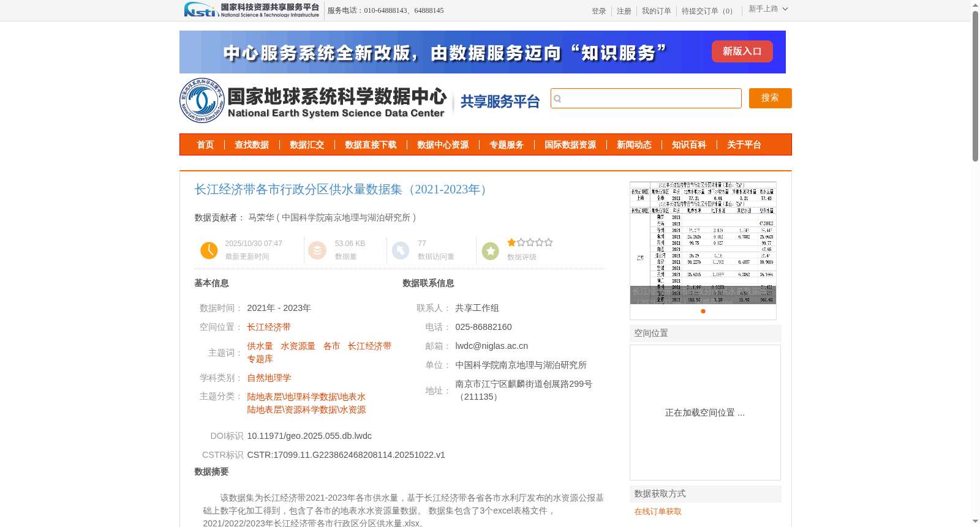Open the 专题服务 menu item
This screenshot has width=980, height=527.
[507, 145]
